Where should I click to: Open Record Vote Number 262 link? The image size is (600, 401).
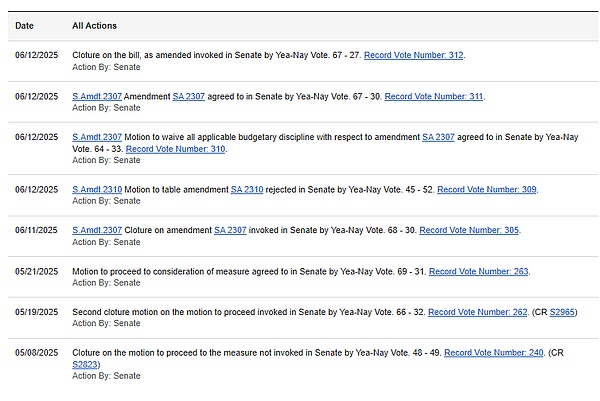point(478,312)
